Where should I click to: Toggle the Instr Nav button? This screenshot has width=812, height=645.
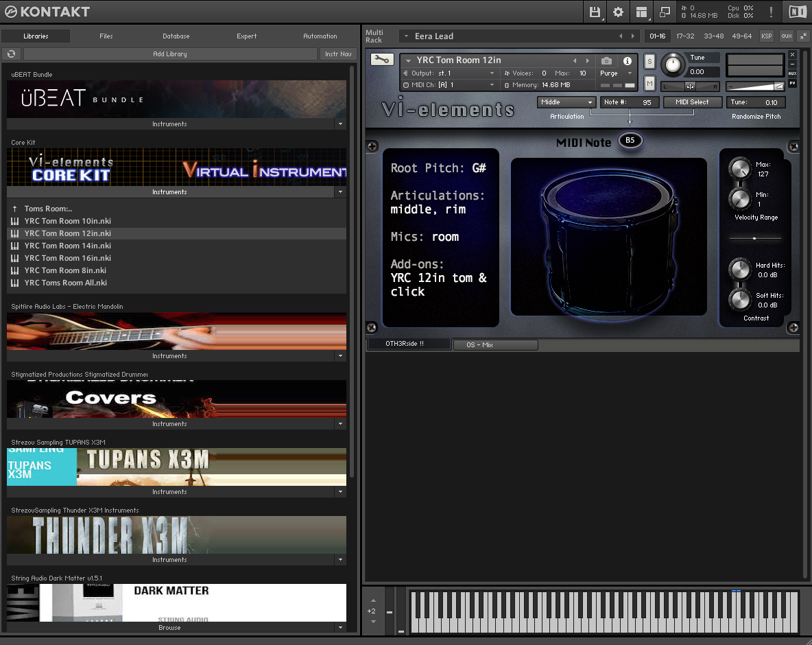tap(338, 54)
